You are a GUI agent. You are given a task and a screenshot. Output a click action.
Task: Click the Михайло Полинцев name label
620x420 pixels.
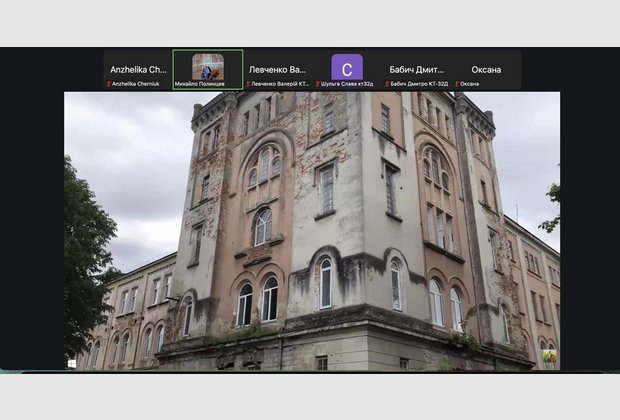pyautogui.click(x=200, y=84)
